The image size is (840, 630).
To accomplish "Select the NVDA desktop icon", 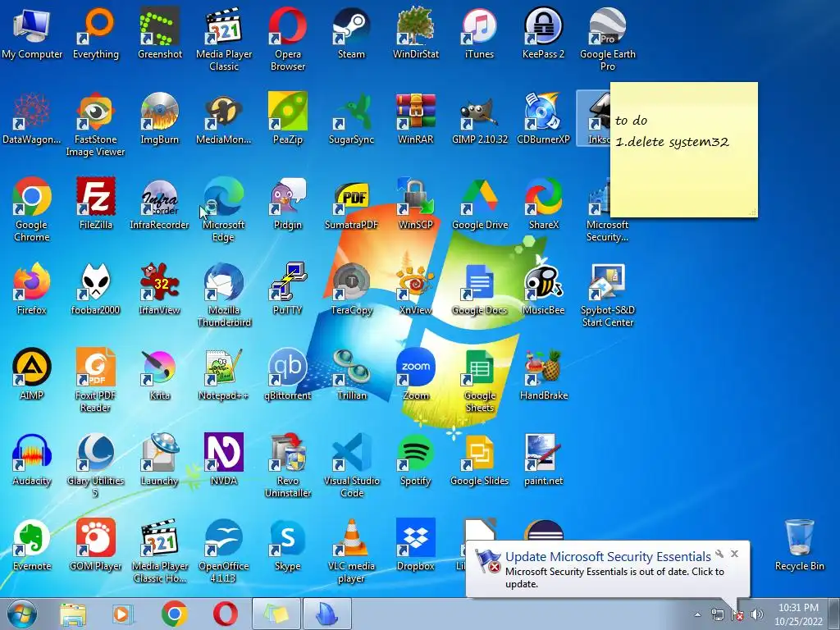I will point(223,459).
